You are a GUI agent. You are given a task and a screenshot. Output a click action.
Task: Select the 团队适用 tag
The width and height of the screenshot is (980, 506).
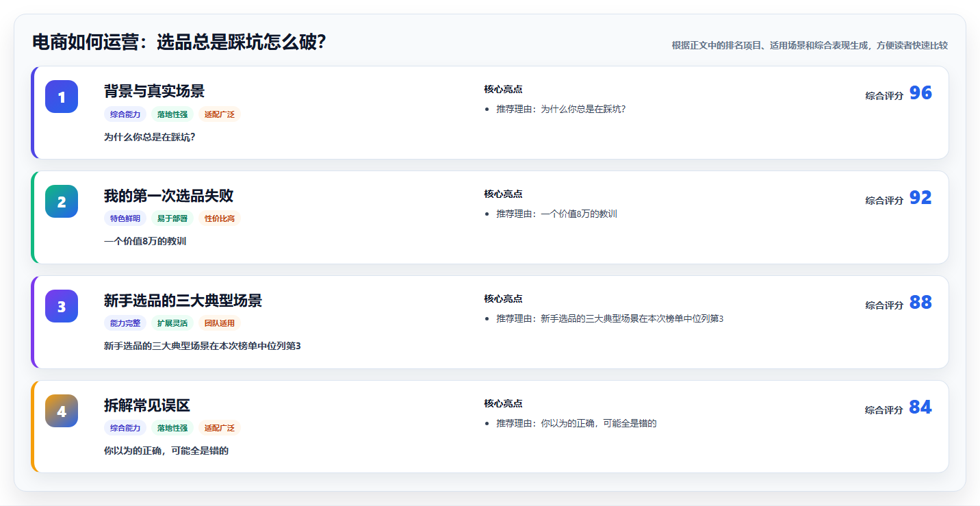coord(220,323)
